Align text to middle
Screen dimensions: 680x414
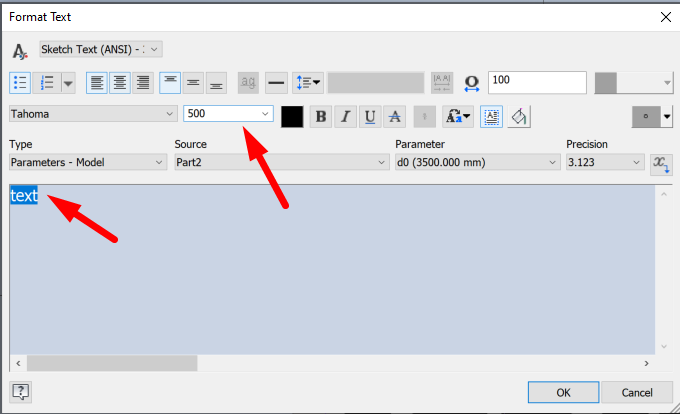[x=193, y=82]
